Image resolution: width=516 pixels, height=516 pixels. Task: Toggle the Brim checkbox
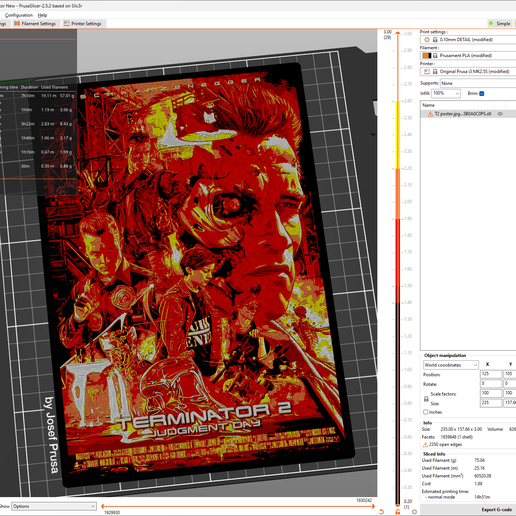(482, 94)
